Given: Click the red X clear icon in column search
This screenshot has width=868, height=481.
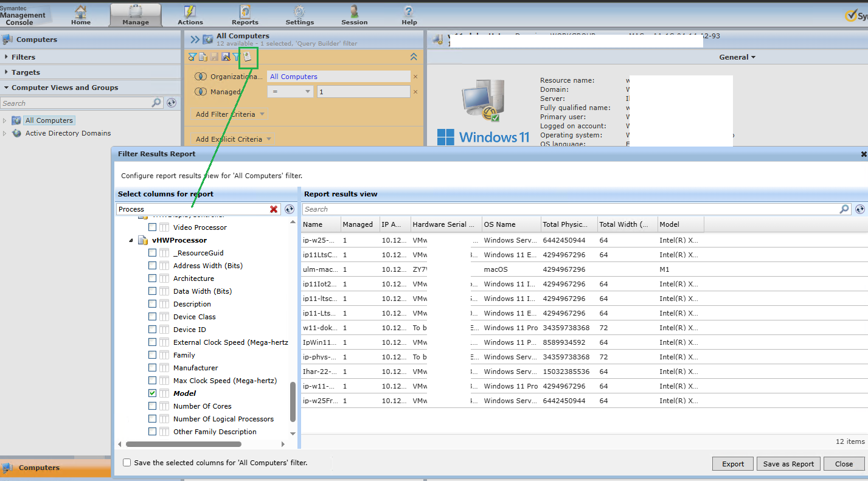Looking at the screenshot, I should [274, 209].
